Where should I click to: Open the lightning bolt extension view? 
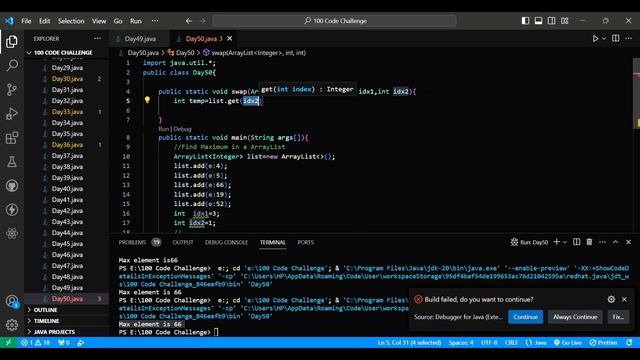tap(12, 210)
